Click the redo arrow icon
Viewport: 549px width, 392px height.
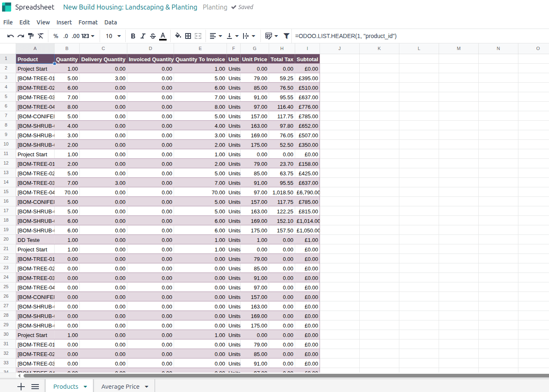pyautogui.click(x=21, y=36)
